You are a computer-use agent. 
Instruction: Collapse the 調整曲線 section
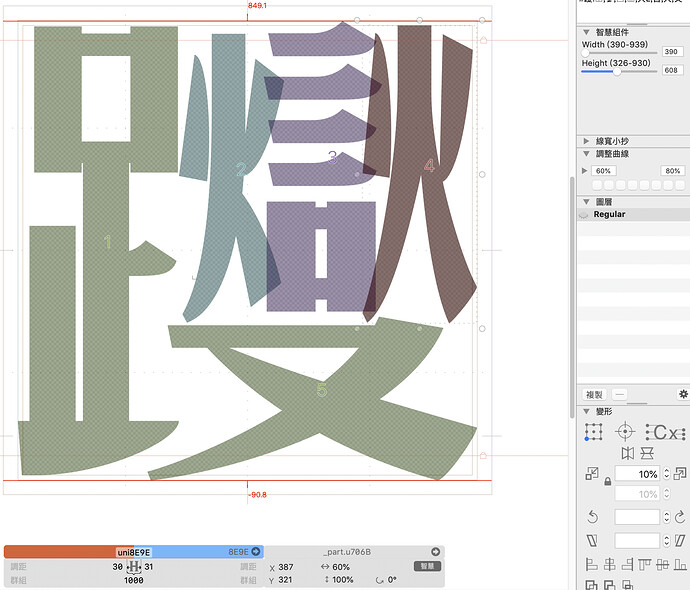586,154
